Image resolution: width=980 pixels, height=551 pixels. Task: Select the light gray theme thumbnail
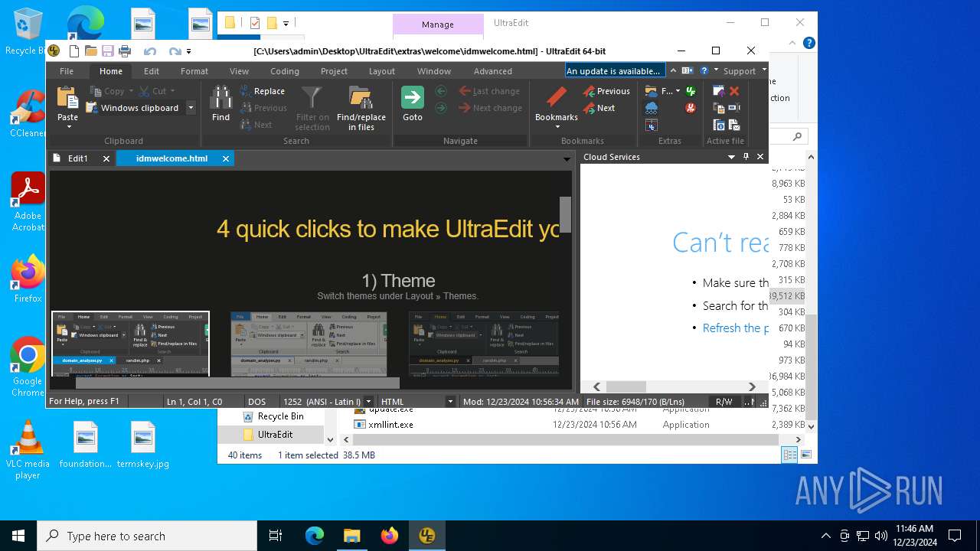[x=309, y=344]
